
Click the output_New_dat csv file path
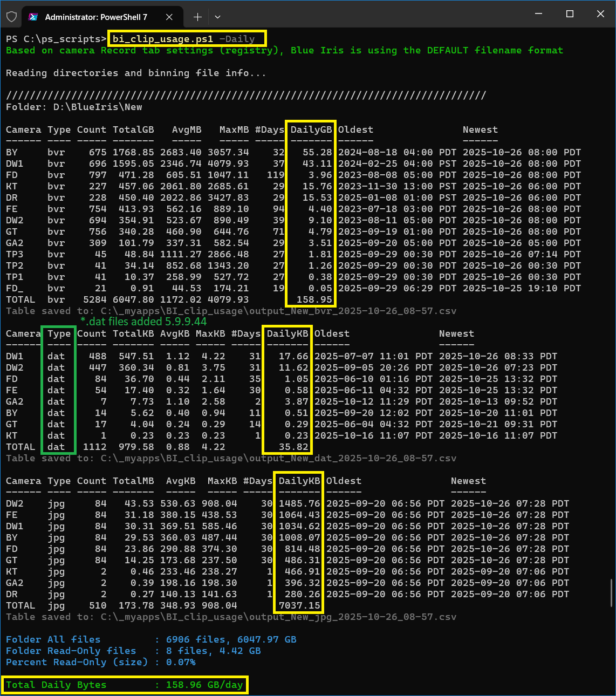pos(278,458)
